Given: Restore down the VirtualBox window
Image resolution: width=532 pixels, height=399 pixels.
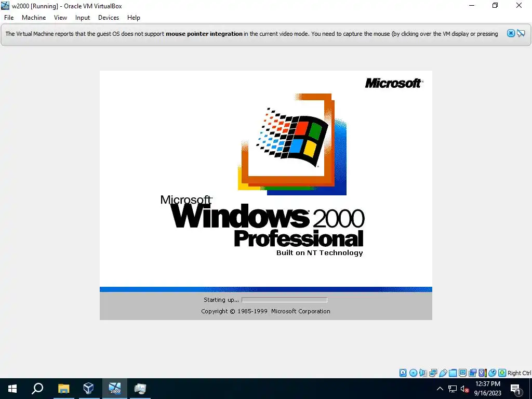Looking at the screenshot, I should (x=495, y=5).
